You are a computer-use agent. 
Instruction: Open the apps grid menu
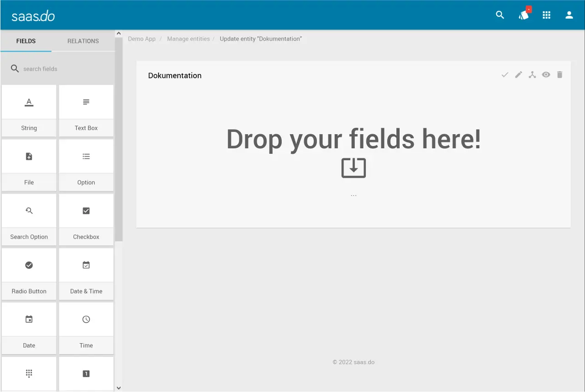click(546, 15)
